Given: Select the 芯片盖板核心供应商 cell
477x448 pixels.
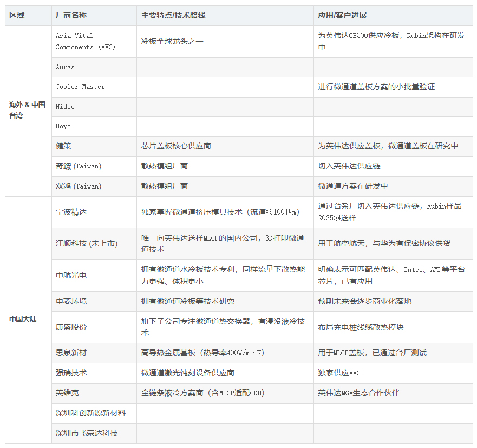Looking at the screenshot, I should (176, 146).
